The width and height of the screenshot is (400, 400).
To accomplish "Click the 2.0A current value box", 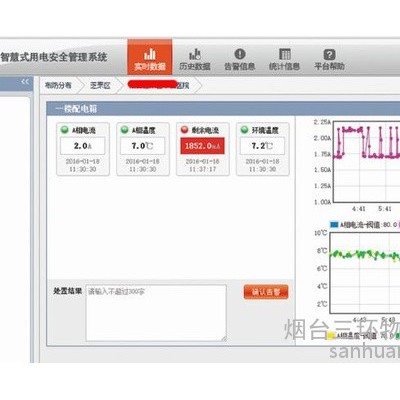I will (x=82, y=146).
